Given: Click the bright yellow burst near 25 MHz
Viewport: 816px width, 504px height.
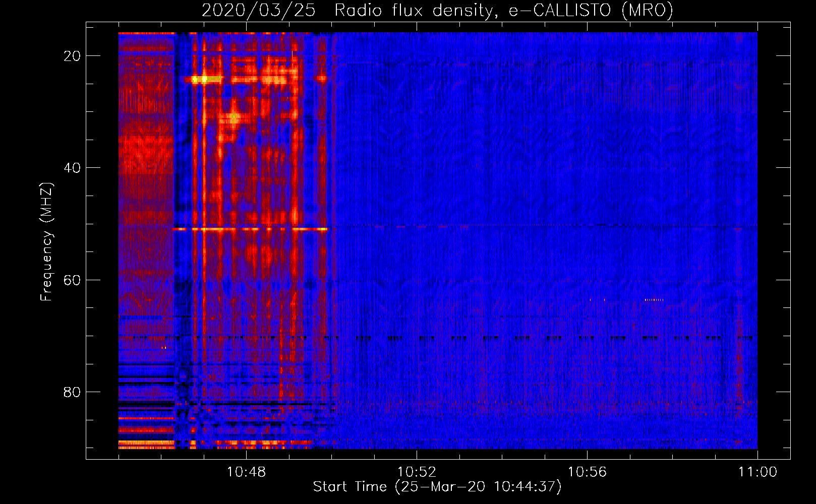Looking at the screenshot, I should [203, 79].
